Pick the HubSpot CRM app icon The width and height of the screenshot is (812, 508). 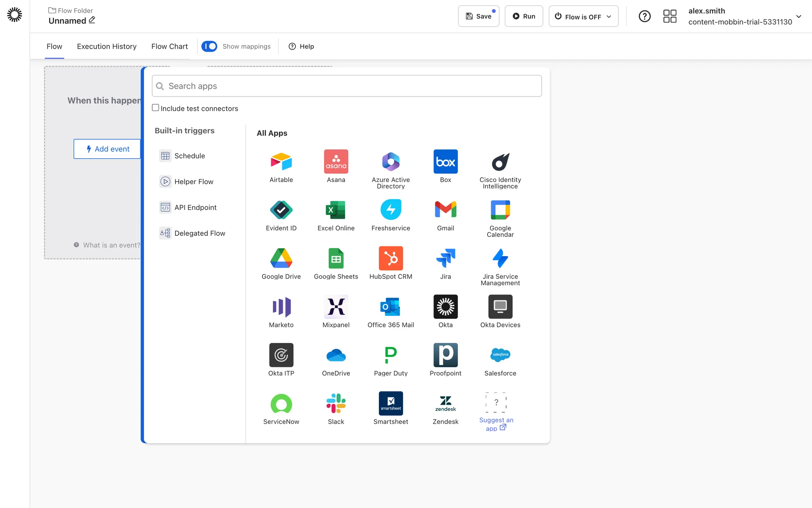(390, 258)
